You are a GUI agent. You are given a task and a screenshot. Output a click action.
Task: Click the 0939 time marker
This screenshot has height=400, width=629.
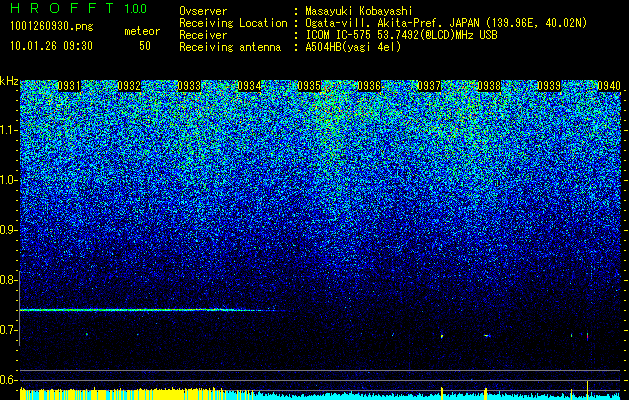tap(549, 86)
